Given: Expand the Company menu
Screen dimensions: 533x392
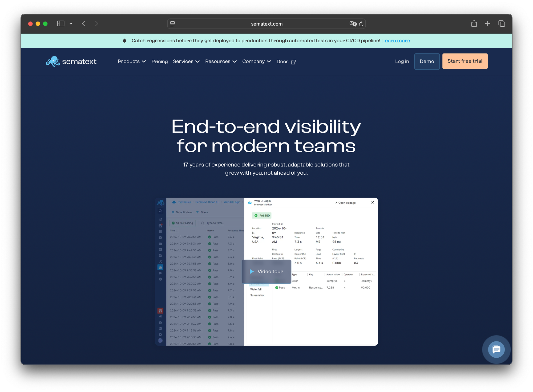Looking at the screenshot, I should [257, 62].
